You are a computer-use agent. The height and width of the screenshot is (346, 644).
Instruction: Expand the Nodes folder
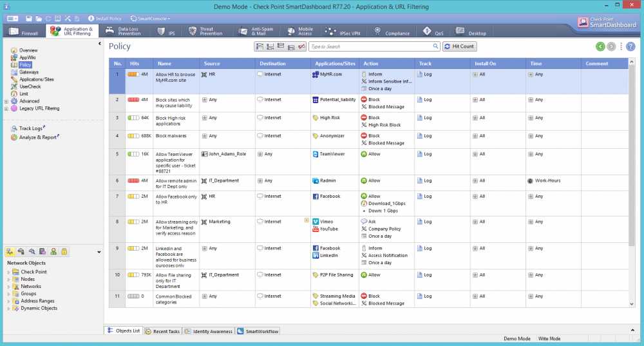click(8, 280)
